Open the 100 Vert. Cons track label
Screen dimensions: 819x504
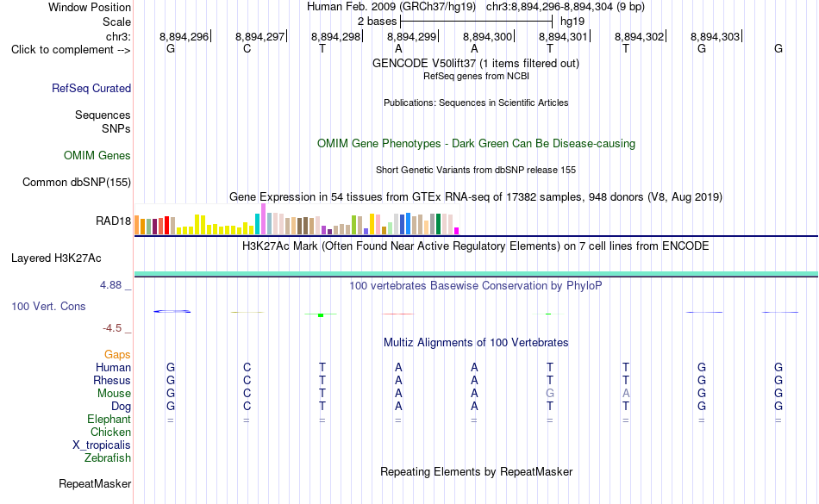[48, 306]
